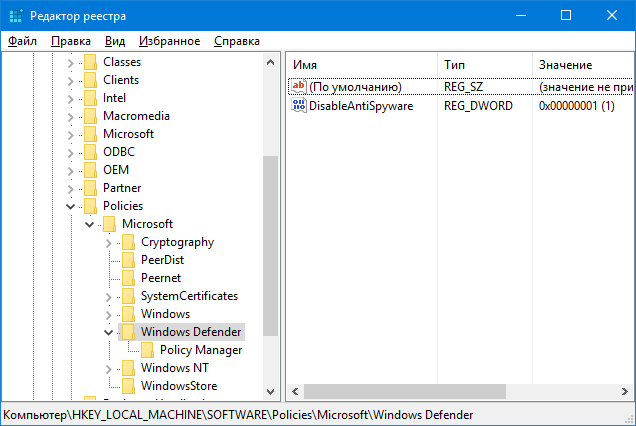Select the Windows tree label under Microsoft
This screenshot has height=426, width=636.
(x=165, y=314)
